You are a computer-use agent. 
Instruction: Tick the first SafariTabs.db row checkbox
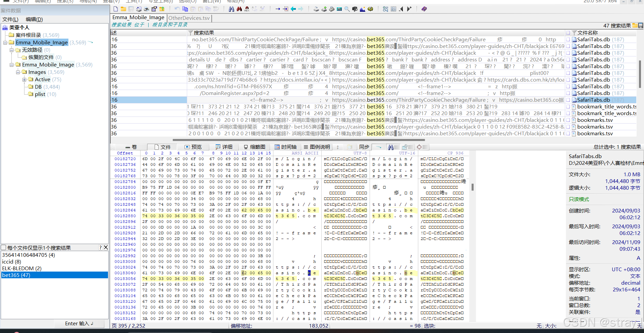(568, 40)
